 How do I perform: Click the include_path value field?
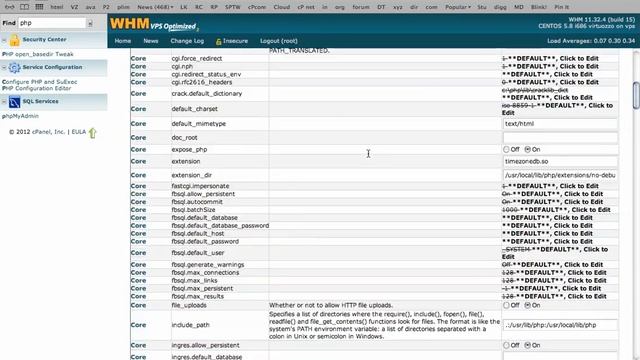click(560, 325)
